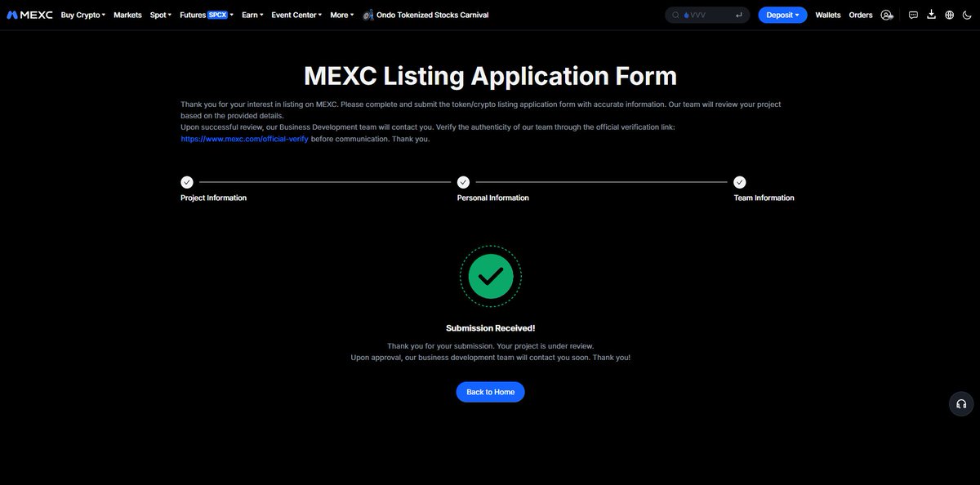The image size is (980, 485).
Task: Click the green success checkmark
Action: [x=490, y=277]
